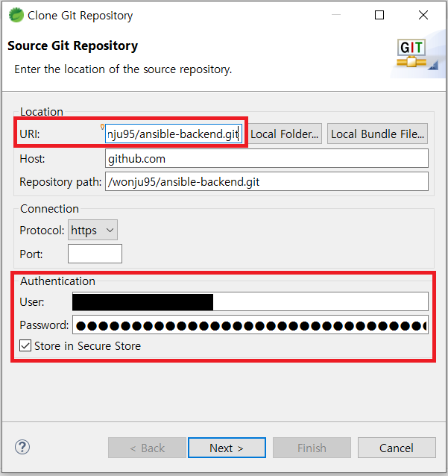Open the Protocol dropdown
This screenshot has height=476, width=448.
tap(92, 230)
